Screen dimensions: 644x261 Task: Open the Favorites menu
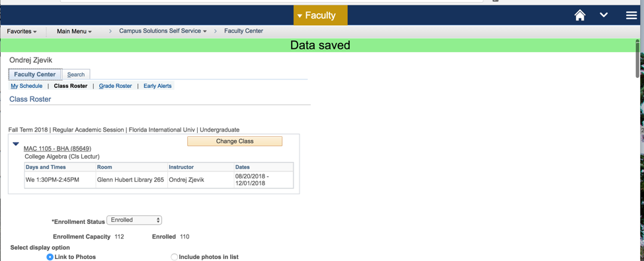(22, 31)
